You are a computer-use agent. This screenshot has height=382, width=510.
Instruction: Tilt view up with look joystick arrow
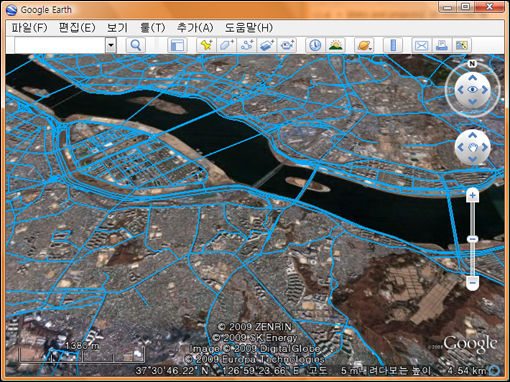(473, 78)
